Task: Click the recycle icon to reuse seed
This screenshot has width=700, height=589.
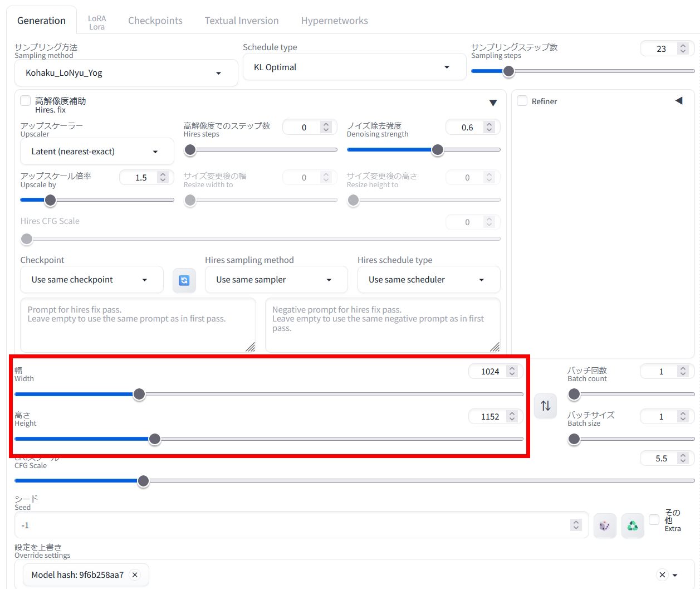Action: (x=633, y=525)
